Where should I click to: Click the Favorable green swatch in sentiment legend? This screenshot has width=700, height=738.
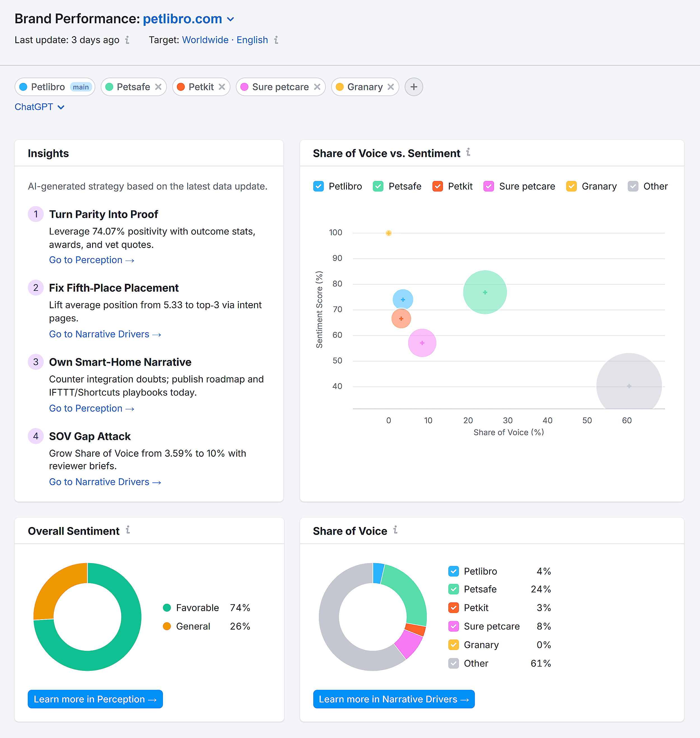167,607
